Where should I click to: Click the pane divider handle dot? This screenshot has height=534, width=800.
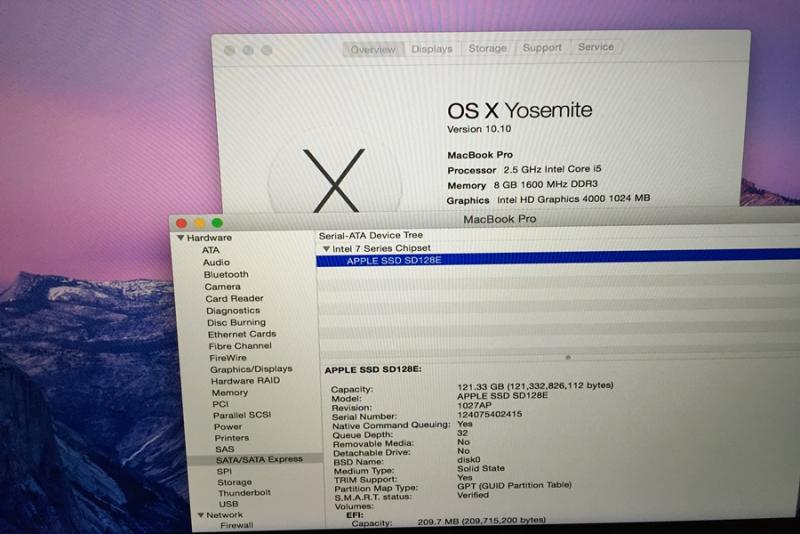click(x=568, y=358)
